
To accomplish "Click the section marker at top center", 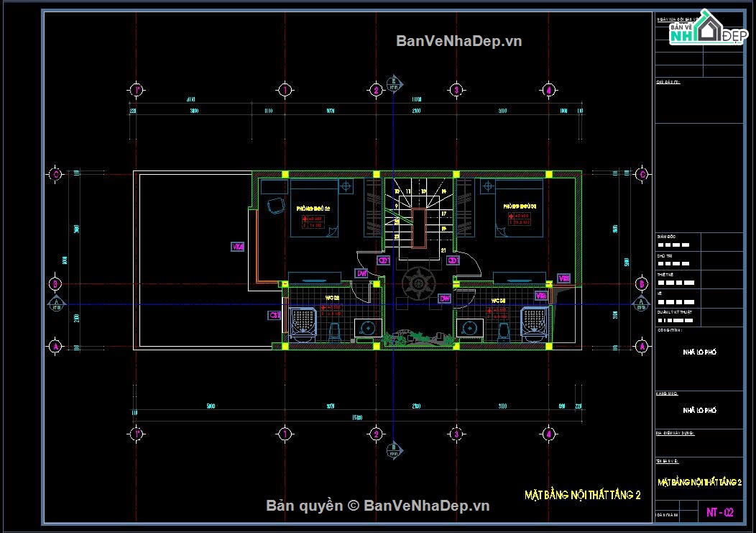I will point(392,82).
